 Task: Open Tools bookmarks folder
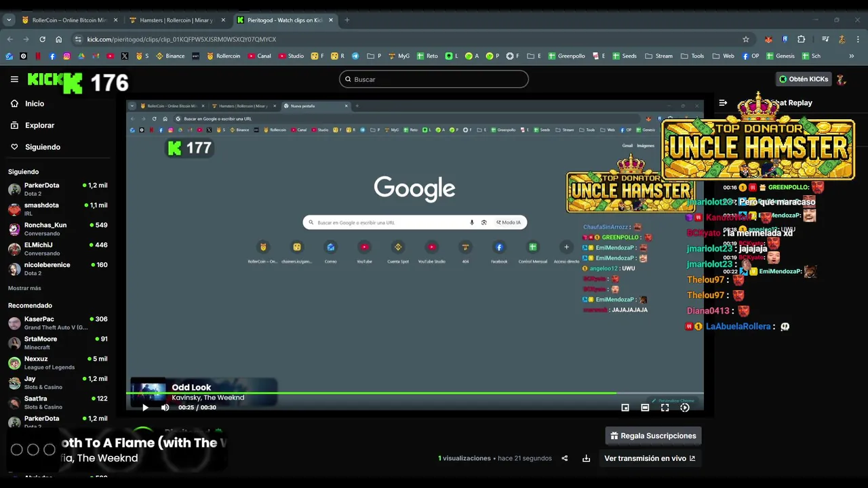pos(692,56)
